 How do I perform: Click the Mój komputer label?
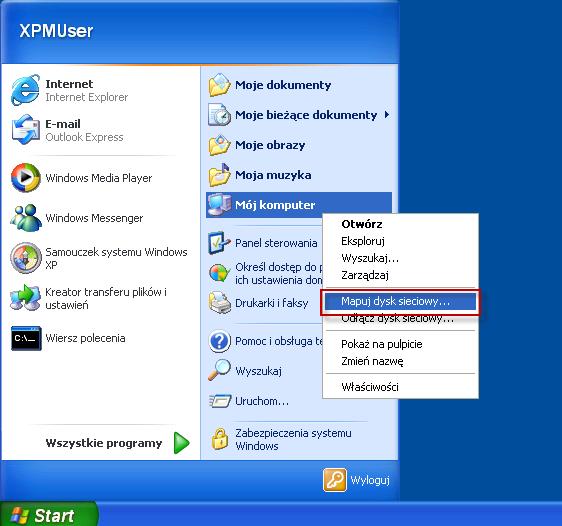click(275, 205)
